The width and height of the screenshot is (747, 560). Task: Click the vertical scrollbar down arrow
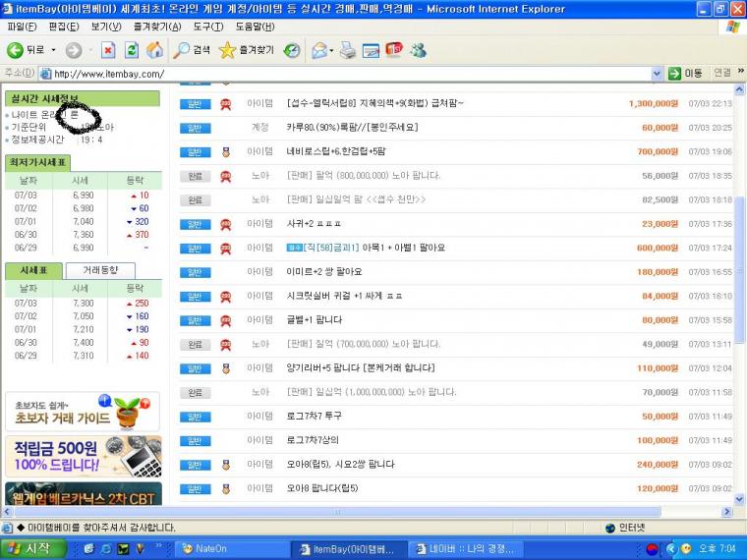coord(739,499)
